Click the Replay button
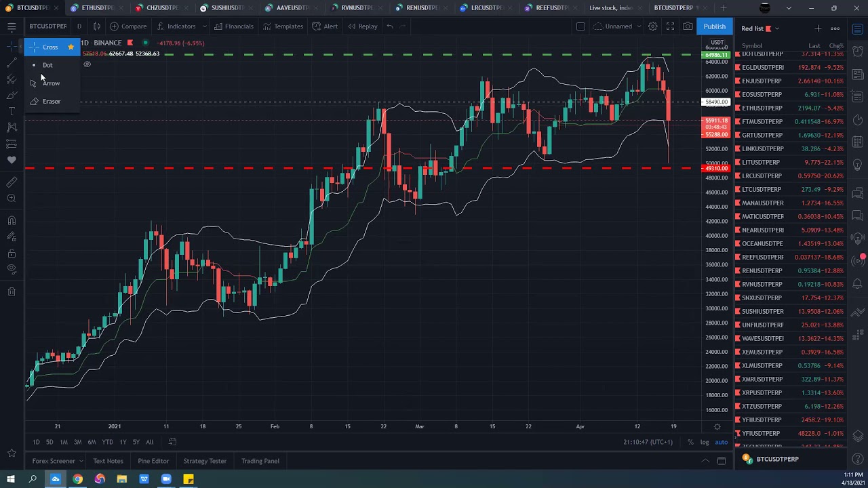The height and width of the screenshot is (488, 868). (x=363, y=26)
